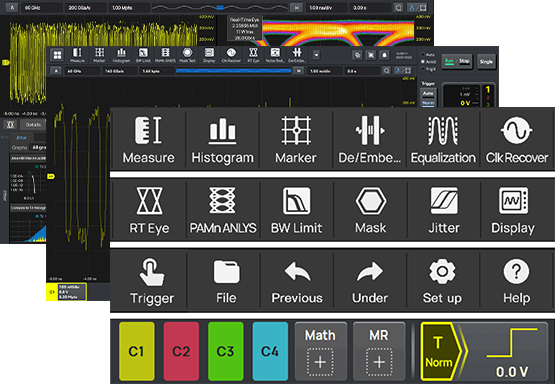Open the Mask test function
Viewport: 555px width, 384px height.
370,210
